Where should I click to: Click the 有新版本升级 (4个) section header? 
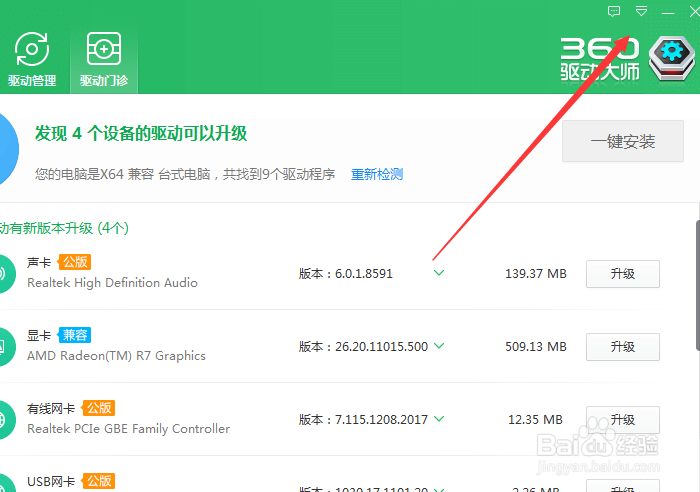coord(64,228)
